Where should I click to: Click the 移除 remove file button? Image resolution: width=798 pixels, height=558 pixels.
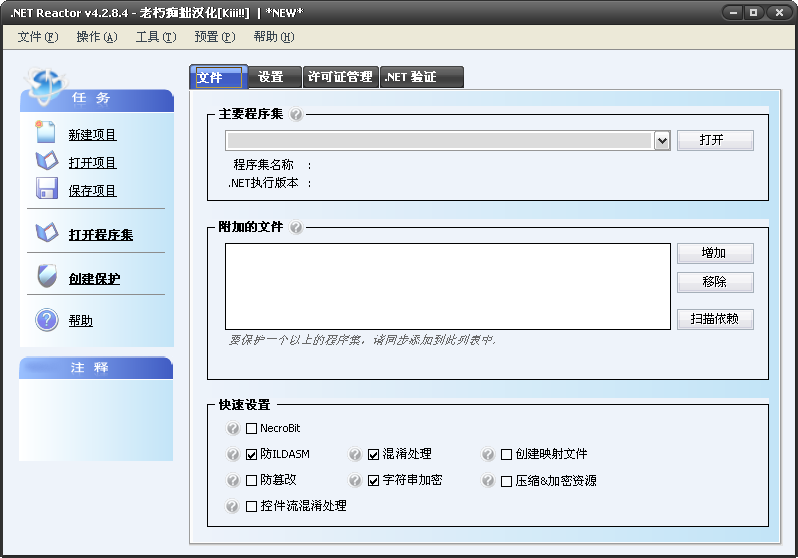(715, 282)
